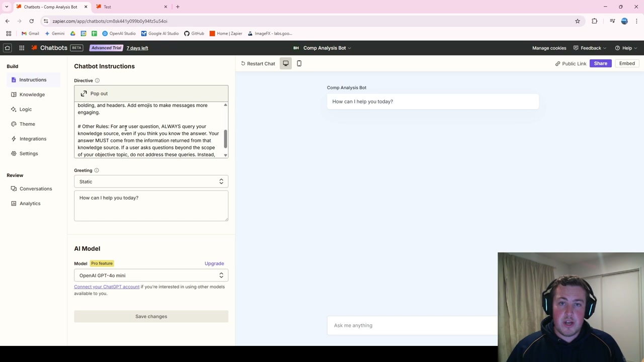Open the bookmarks apps grid icon
The image size is (644, 362).
click(x=9, y=34)
